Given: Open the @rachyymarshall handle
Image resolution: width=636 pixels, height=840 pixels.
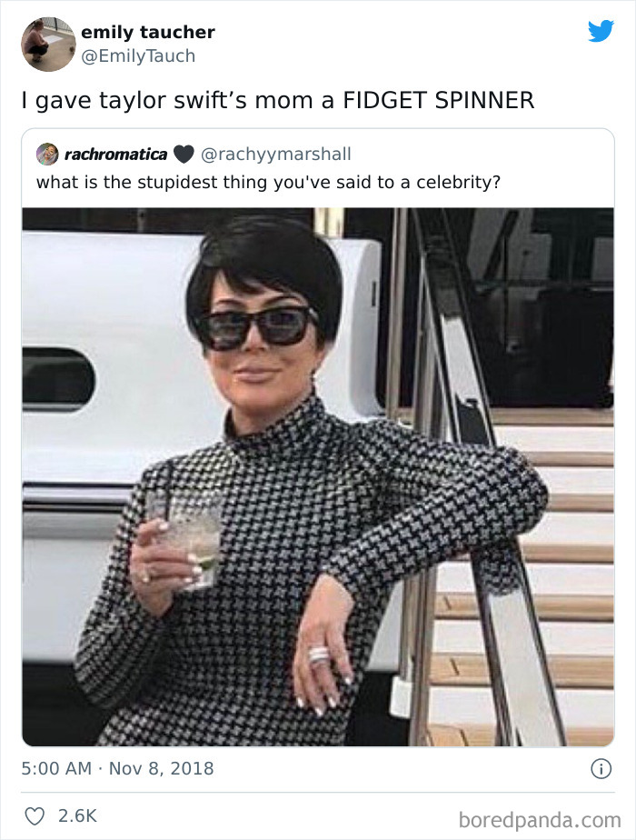Looking at the screenshot, I should click(275, 155).
